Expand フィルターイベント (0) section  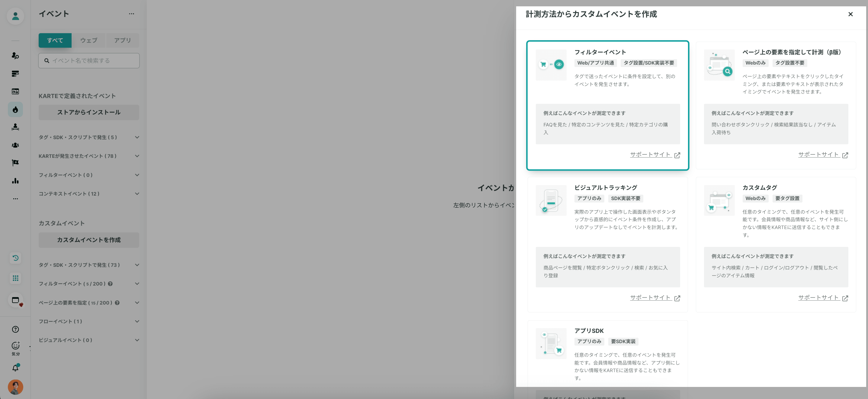click(89, 175)
